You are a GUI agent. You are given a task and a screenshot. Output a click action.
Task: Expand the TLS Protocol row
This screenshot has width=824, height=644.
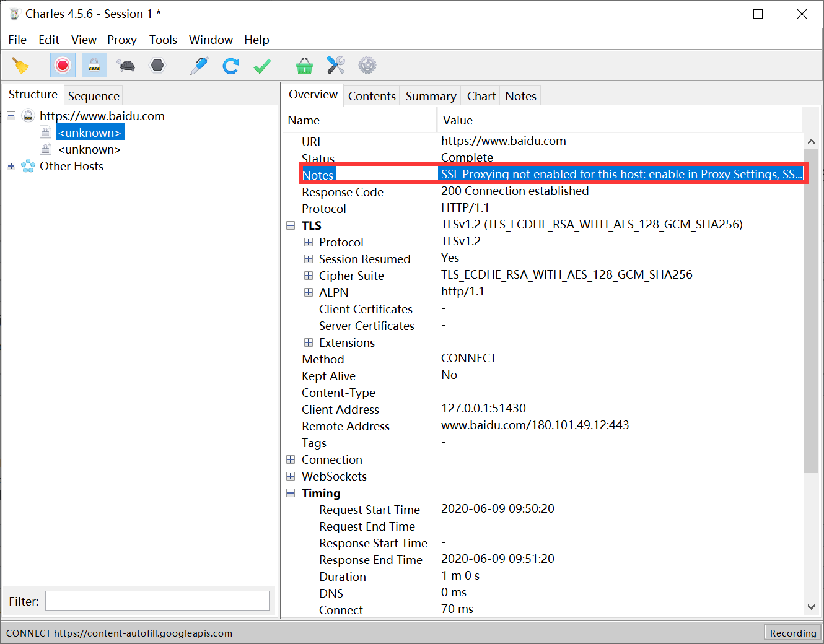[309, 242]
